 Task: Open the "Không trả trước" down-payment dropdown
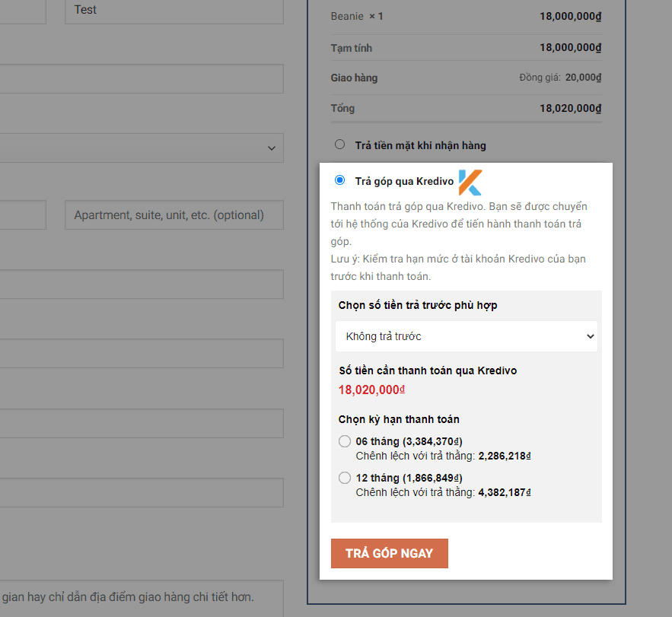pyautogui.click(x=466, y=336)
